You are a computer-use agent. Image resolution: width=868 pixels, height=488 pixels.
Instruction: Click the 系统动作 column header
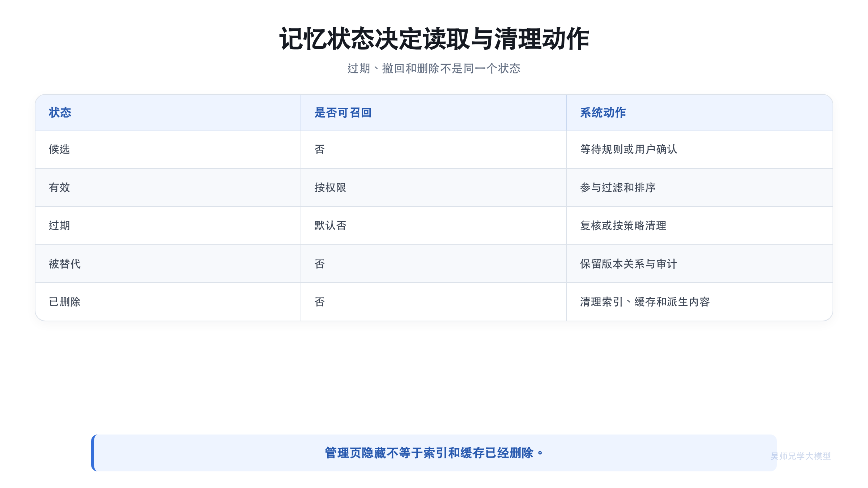(x=699, y=112)
